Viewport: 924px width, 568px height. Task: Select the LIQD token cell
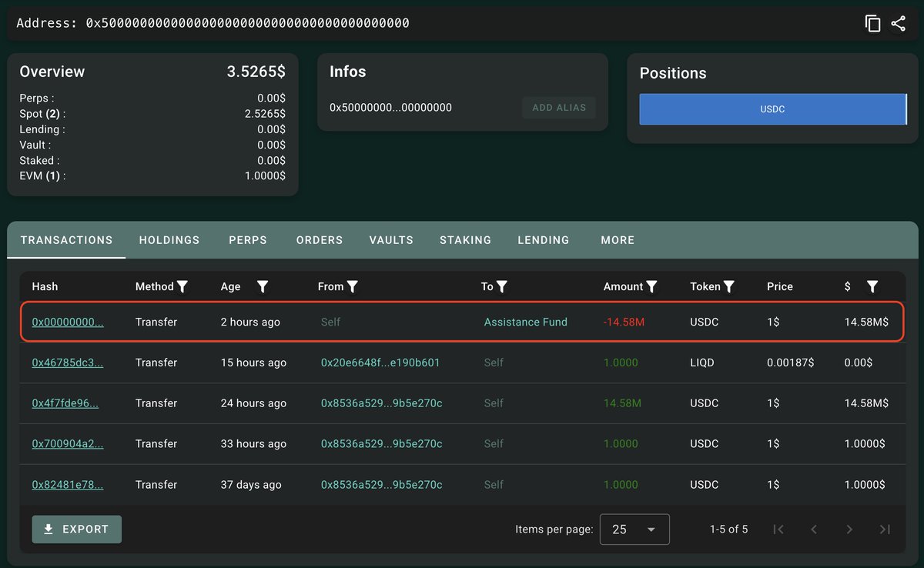pos(702,363)
